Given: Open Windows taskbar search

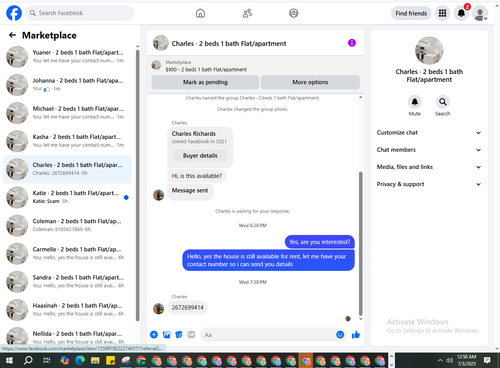Looking at the screenshot, I should pyautogui.click(x=28, y=360).
